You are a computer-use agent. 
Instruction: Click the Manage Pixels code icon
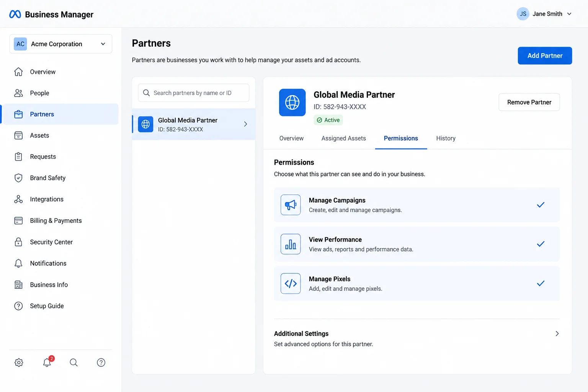click(291, 284)
